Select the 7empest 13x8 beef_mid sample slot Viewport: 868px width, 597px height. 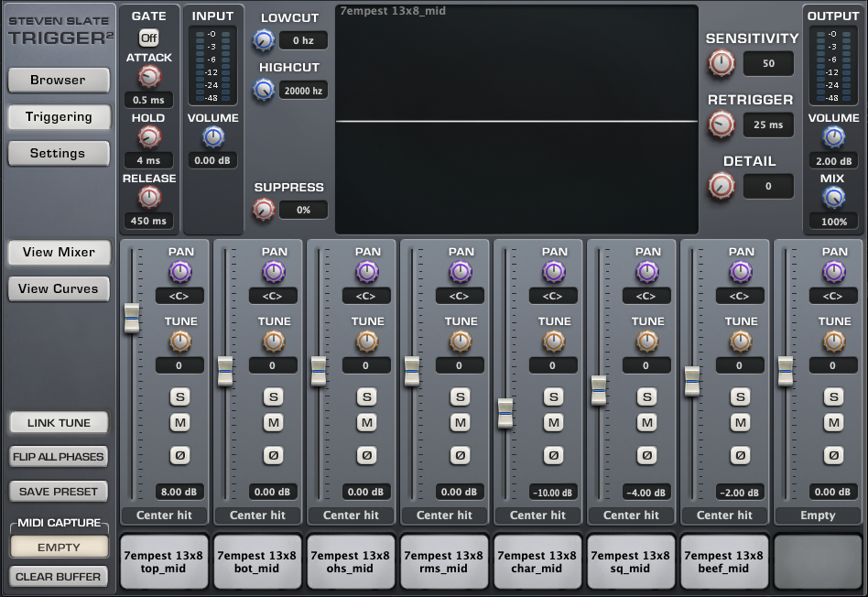tap(724, 561)
